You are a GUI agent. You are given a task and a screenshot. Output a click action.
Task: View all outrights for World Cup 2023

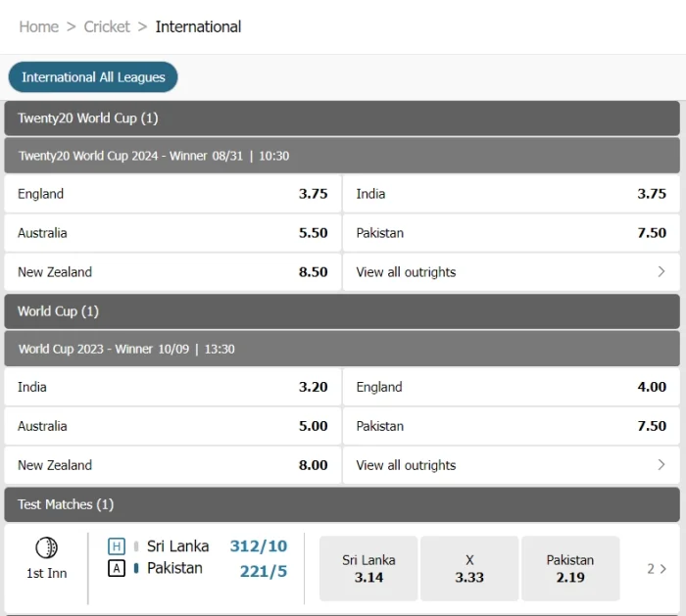click(x=512, y=465)
